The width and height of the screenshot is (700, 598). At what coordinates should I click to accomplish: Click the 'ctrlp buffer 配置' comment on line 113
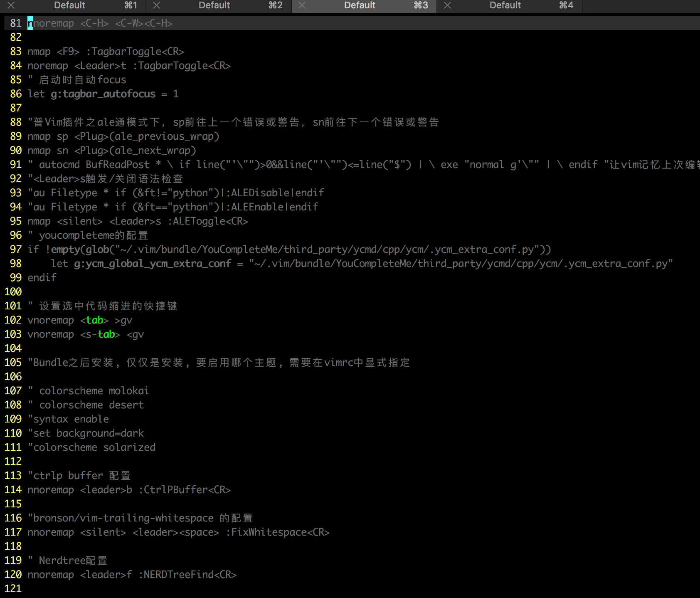(79, 476)
